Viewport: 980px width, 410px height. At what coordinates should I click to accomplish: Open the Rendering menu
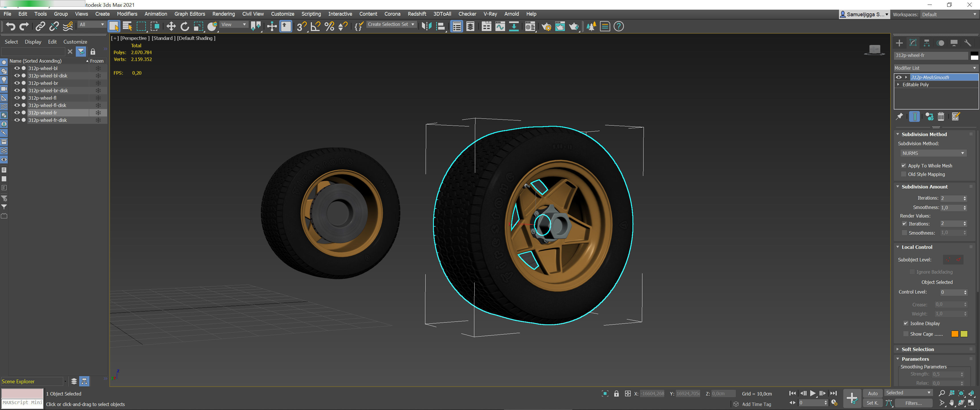[x=223, y=14]
